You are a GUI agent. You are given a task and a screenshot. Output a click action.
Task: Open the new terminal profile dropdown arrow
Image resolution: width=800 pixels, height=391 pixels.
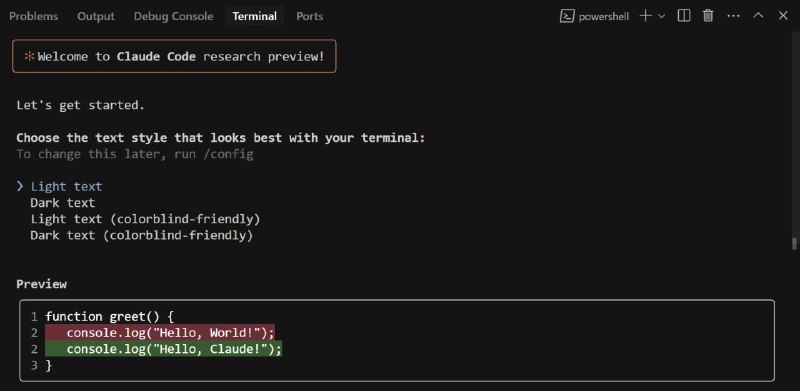(662, 16)
